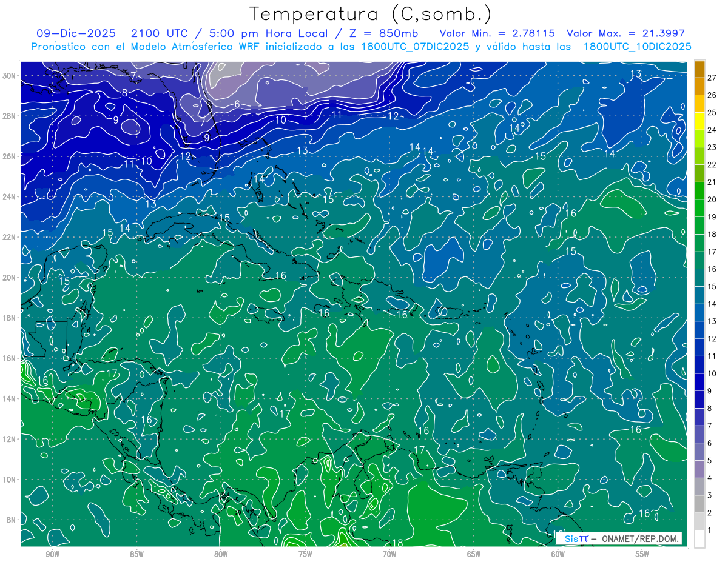Click color bar label "19"
The height and width of the screenshot is (562, 728).
712,216
